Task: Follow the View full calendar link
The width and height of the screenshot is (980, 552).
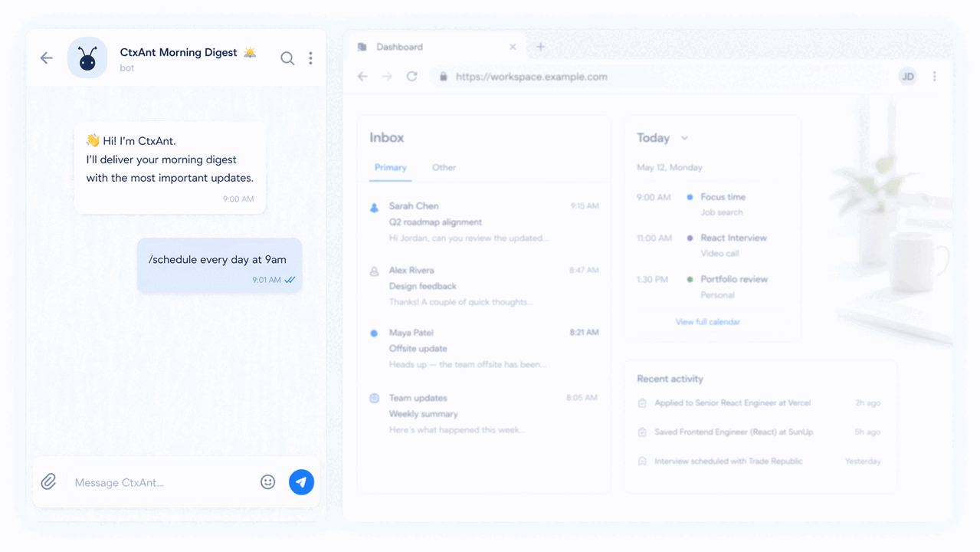Action: (708, 322)
